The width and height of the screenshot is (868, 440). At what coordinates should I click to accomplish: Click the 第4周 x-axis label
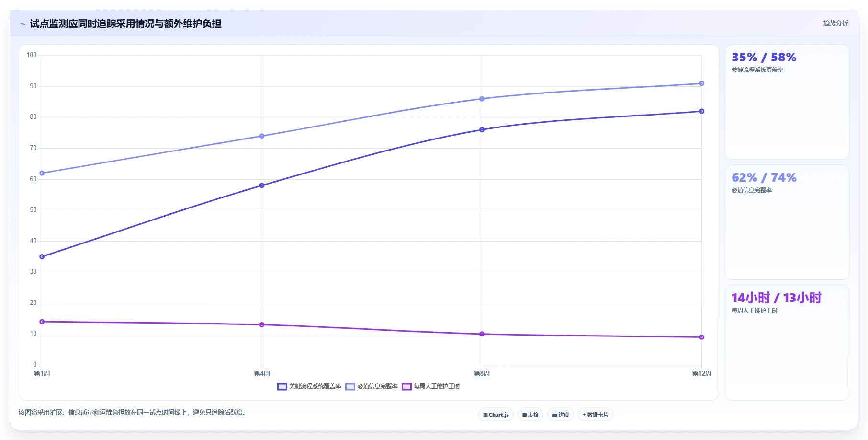(262, 373)
